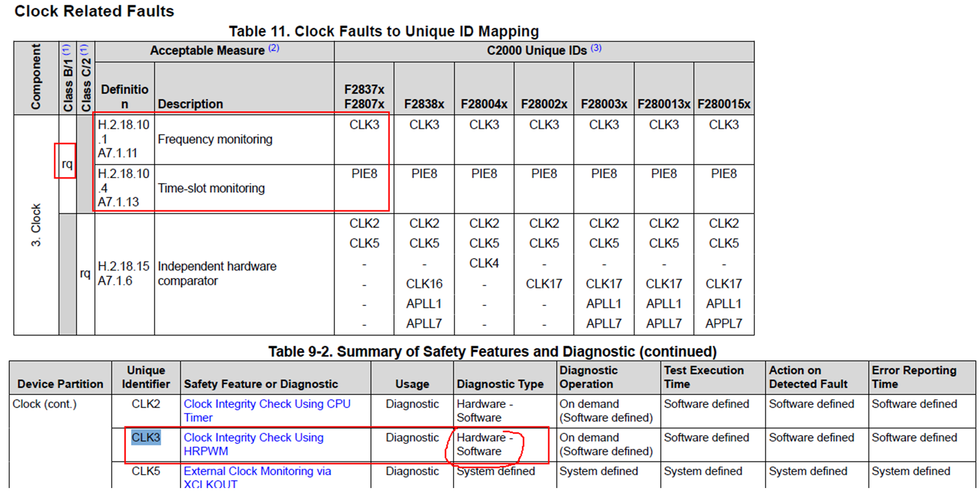The width and height of the screenshot is (980, 491).
Task: Click footnote (1) next to Class C/2
Action: point(84,49)
